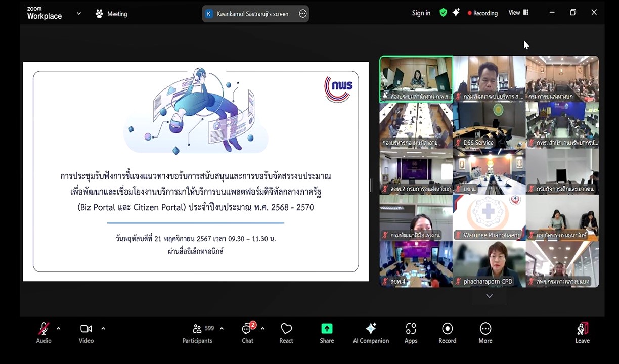619x364 pixels.
Task: Open the Participants panel
Action: [197, 333]
